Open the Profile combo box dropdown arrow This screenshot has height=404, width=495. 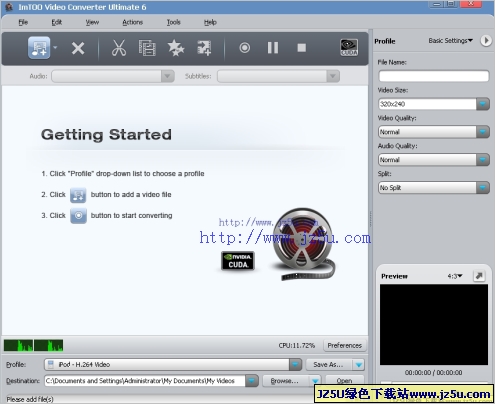[x=295, y=364]
